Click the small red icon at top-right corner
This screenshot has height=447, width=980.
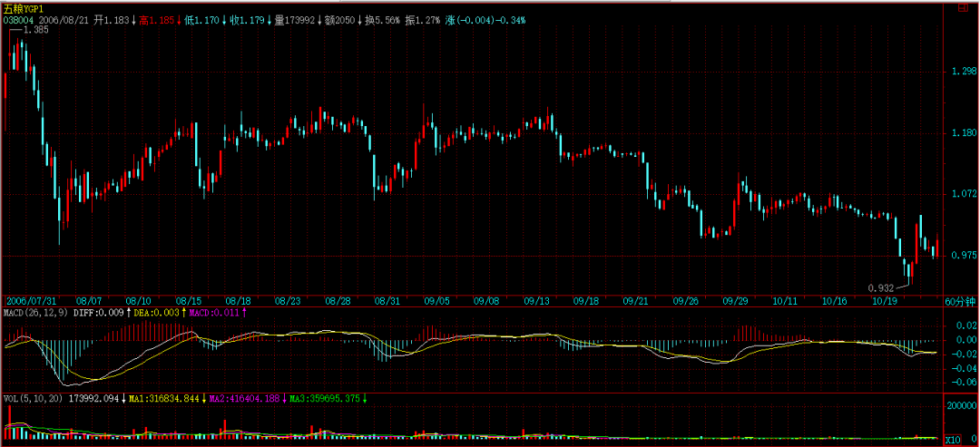(963, 8)
